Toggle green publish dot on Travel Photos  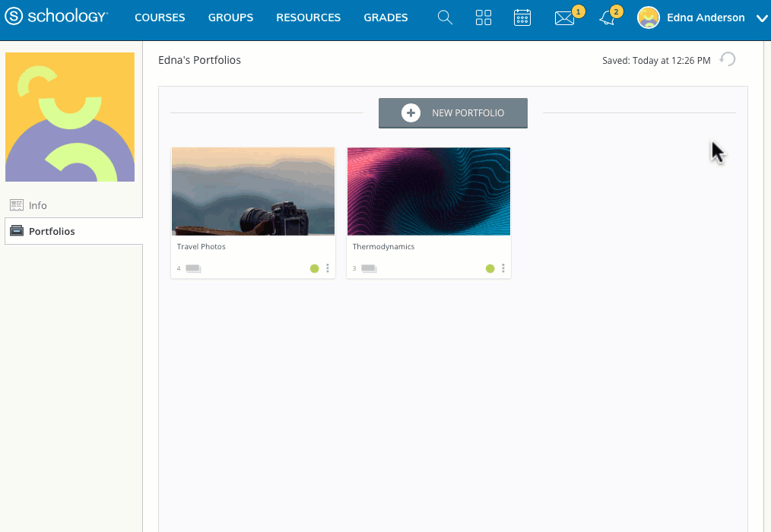pyautogui.click(x=314, y=268)
